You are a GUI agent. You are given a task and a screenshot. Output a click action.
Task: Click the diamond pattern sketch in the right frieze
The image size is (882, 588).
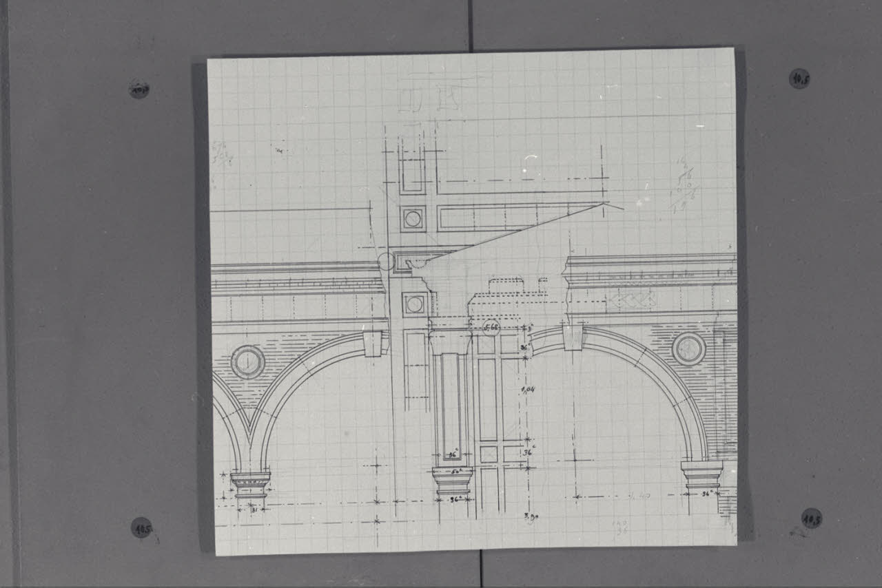(x=630, y=300)
